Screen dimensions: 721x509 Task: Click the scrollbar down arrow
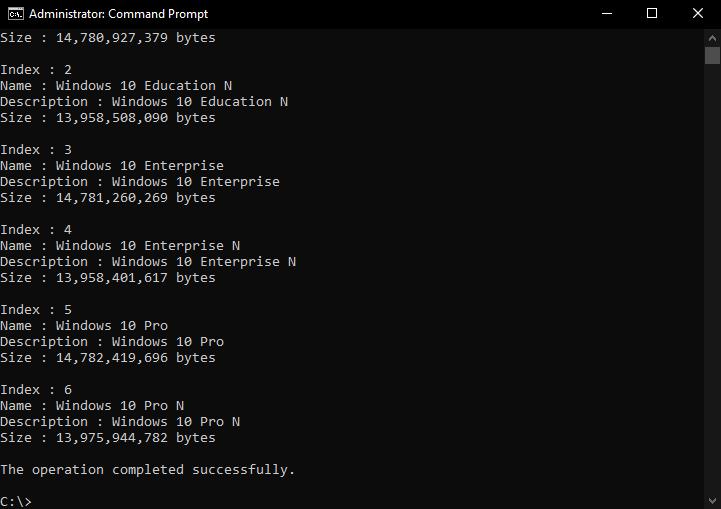pos(712,500)
